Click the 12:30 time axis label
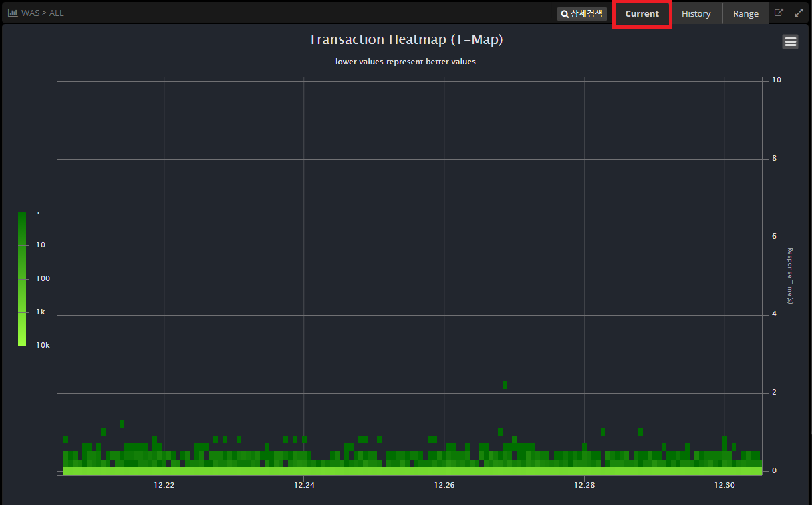This screenshot has height=505, width=812. click(724, 485)
